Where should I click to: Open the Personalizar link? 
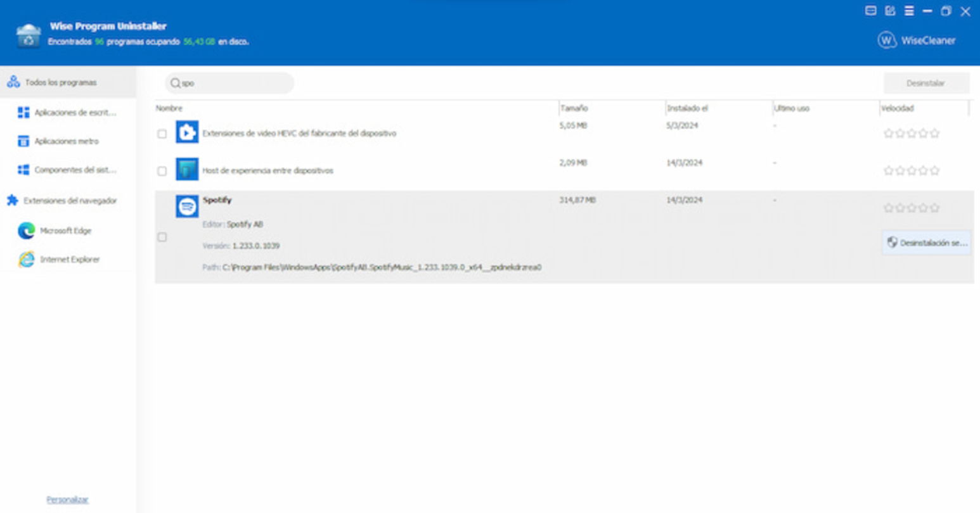point(67,500)
